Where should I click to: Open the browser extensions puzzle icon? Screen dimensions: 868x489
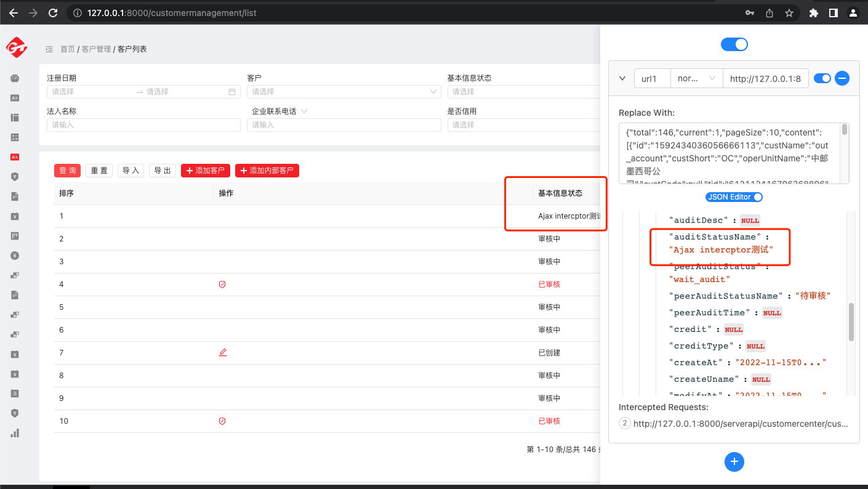tap(814, 12)
